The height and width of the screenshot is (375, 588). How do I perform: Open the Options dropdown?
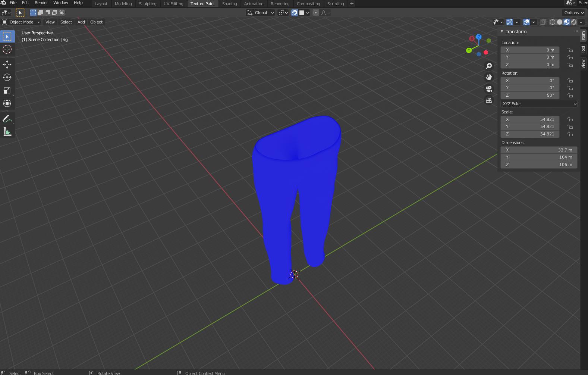coord(574,13)
